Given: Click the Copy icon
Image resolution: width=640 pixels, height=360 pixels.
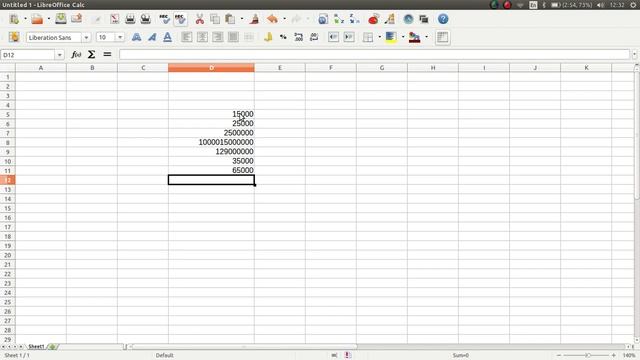Looking at the screenshot, I should (215, 19).
